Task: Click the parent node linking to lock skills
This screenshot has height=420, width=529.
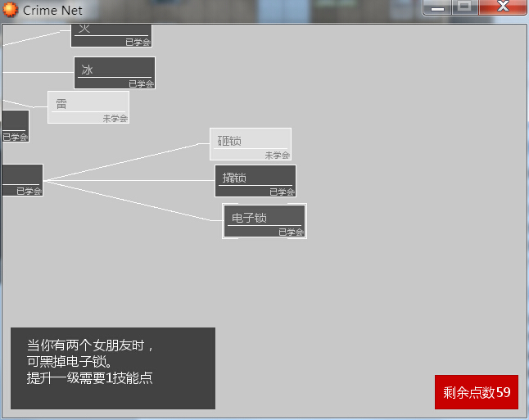Action: (23, 180)
